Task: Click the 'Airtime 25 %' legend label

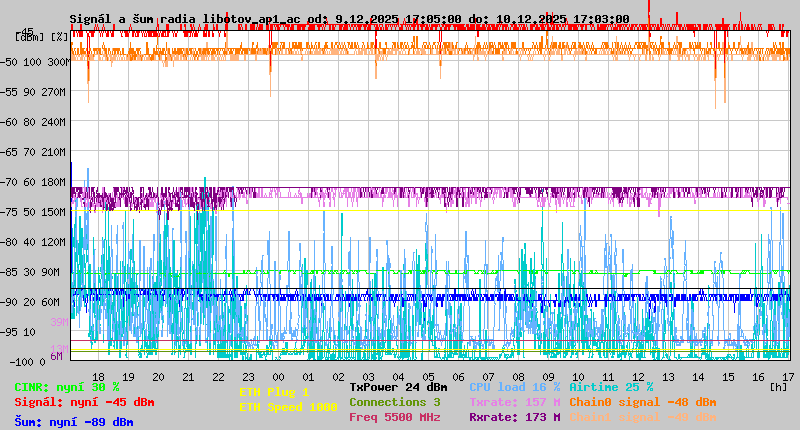Action: click(611, 388)
